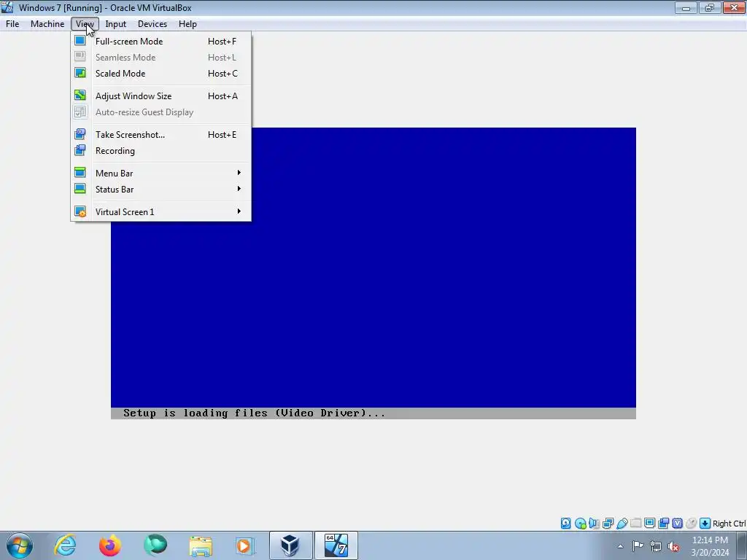The image size is (747, 560).
Task: Click the optical disk indicator in status bar
Action: point(580,524)
